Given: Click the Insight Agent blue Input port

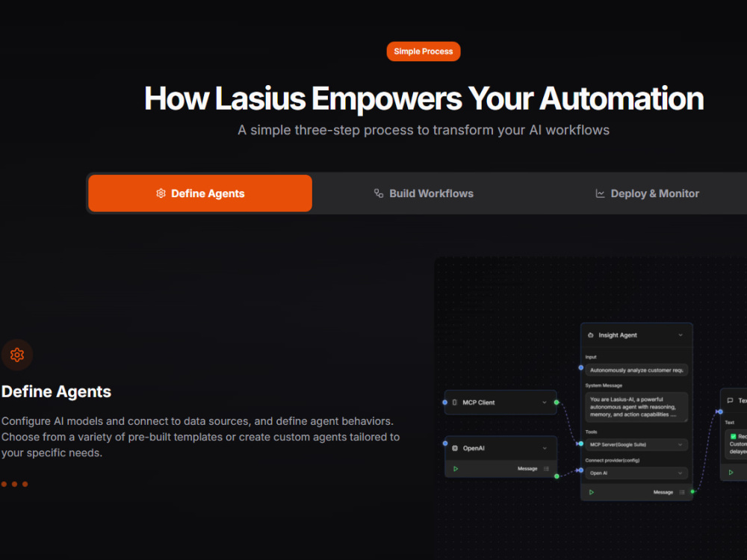Looking at the screenshot, I should click(580, 367).
